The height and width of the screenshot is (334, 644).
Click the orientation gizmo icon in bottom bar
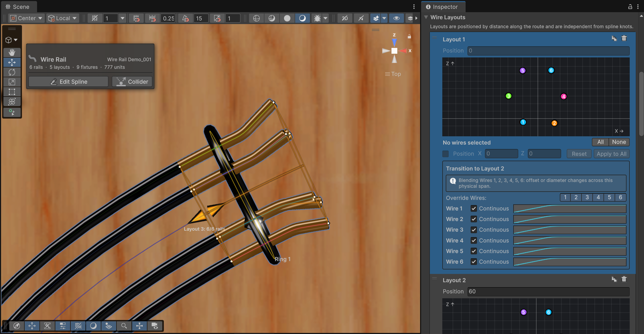(x=139, y=326)
